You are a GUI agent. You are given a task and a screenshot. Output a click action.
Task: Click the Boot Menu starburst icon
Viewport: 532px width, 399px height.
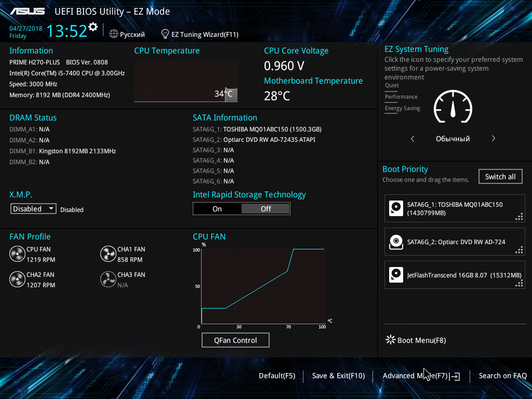(x=390, y=340)
